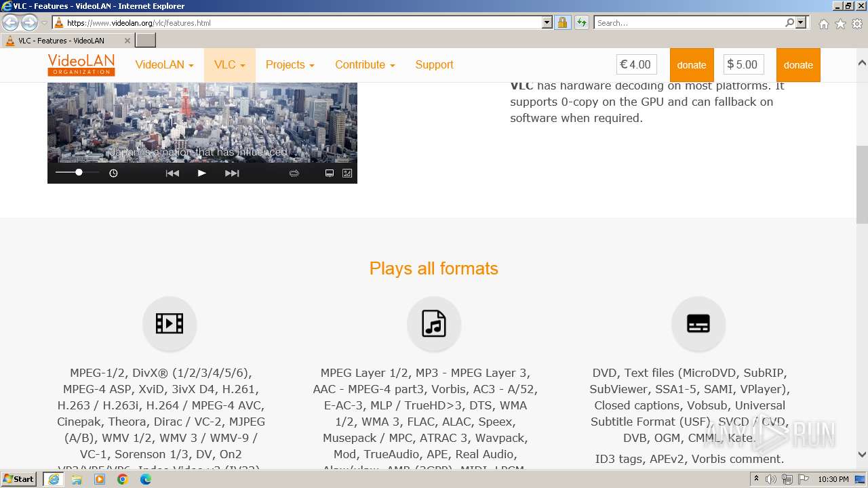Open the browser Home icon
Image resolution: width=868 pixels, height=488 pixels.
pos(823,24)
